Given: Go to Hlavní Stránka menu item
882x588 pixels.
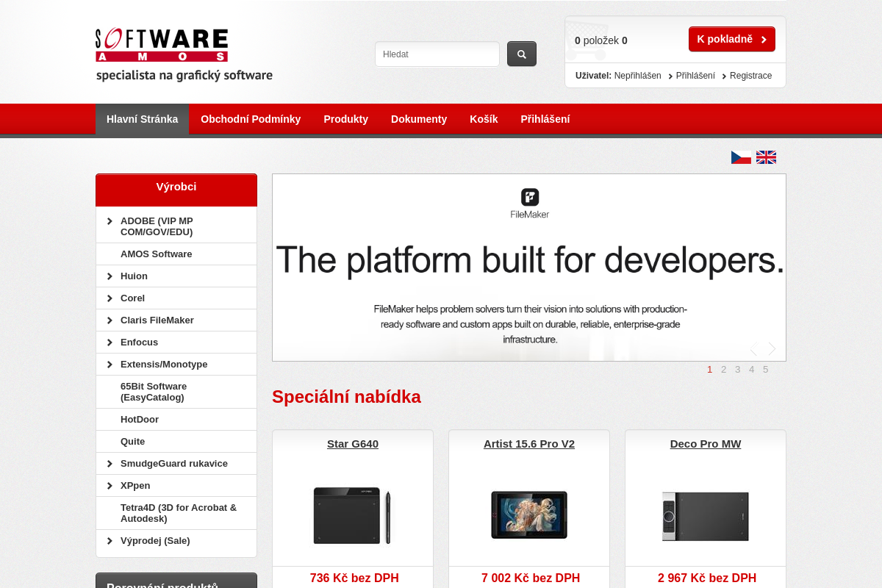Looking at the screenshot, I should 142,119.
